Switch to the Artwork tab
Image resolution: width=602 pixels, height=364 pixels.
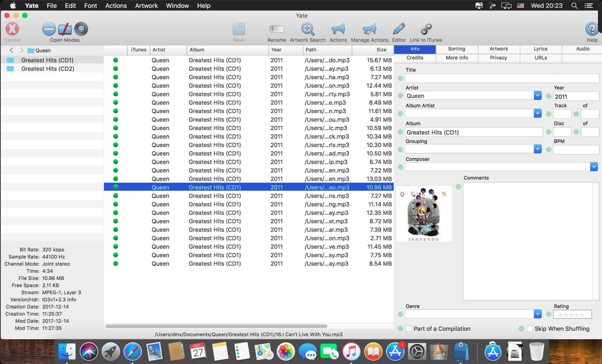(x=499, y=49)
